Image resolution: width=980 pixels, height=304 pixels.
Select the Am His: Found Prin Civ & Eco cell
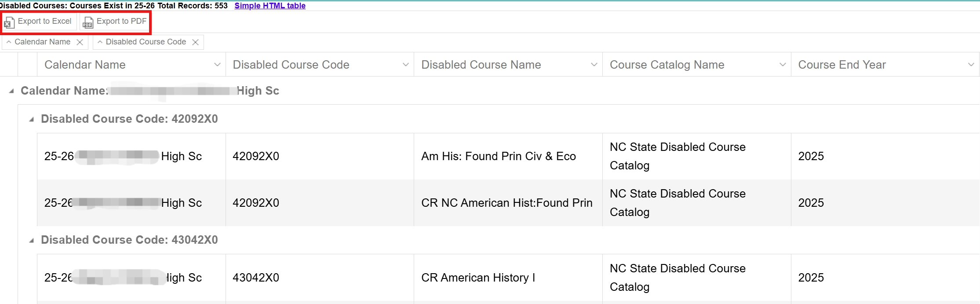(x=498, y=156)
